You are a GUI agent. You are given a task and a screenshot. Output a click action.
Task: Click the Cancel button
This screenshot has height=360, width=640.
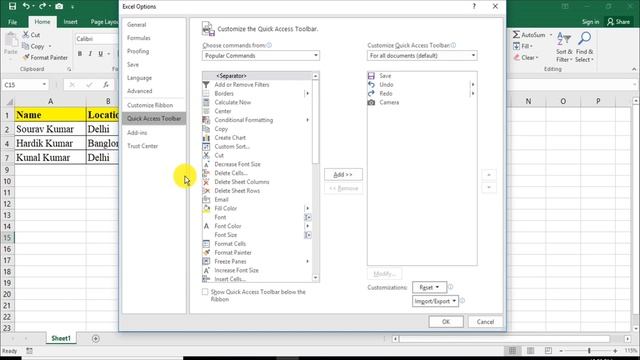(485, 322)
